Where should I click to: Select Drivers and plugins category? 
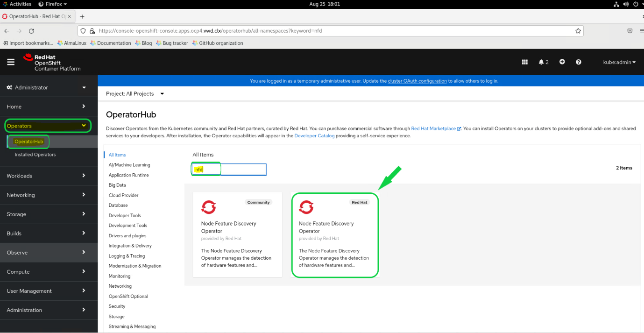[x=127, y=236]
